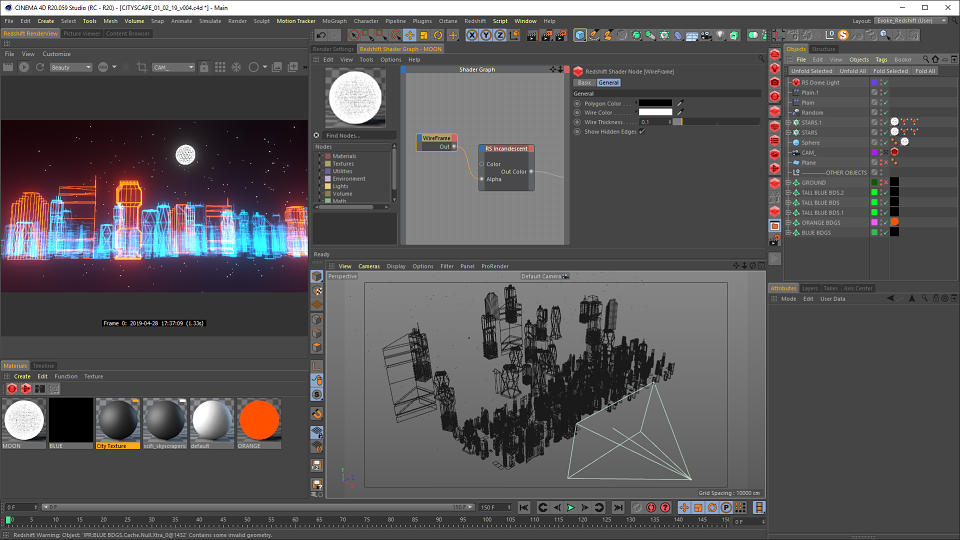The width and height of the screenshot is (960, 540).
Task: Toggle enable check on GROUND object
Action: tap(885, 182)
